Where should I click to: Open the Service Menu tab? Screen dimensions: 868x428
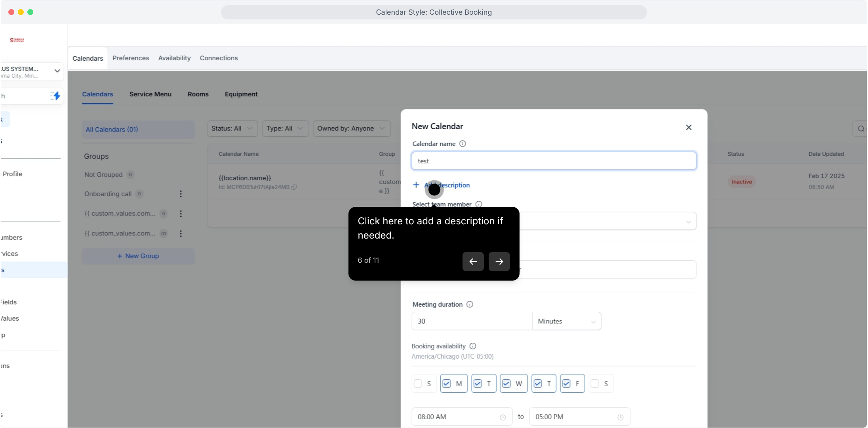click(150, 94)
